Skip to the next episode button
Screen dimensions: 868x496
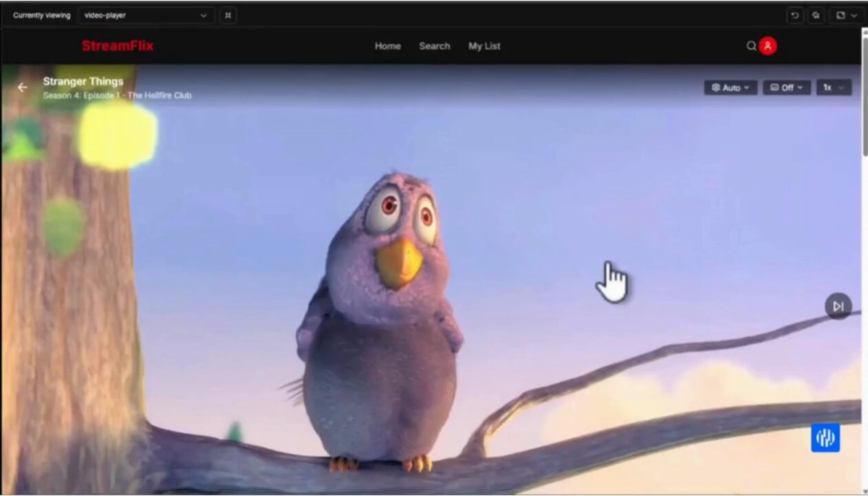point(838,306)
